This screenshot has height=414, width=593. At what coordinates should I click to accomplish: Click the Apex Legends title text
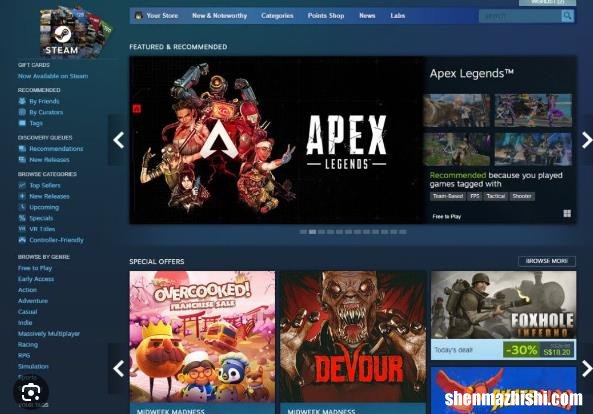[x=472, y=73]
